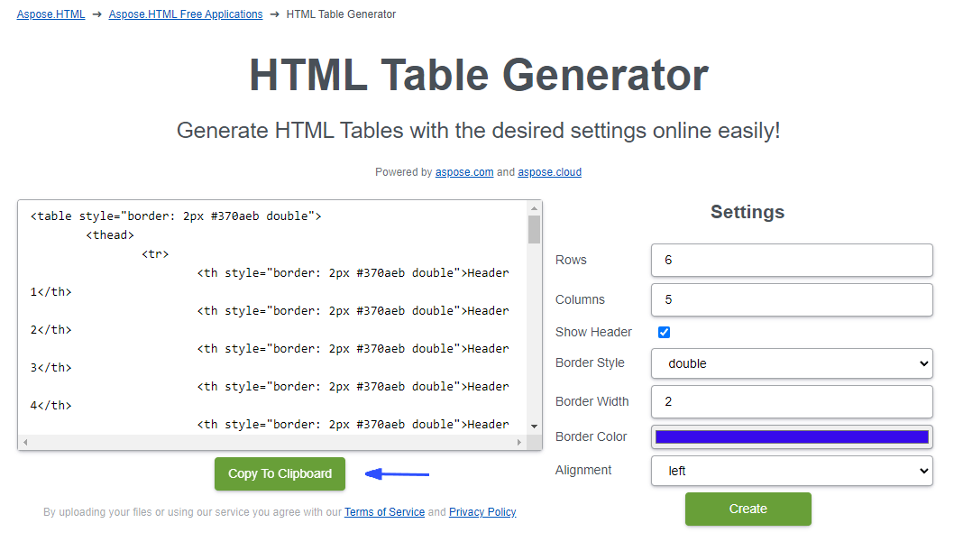Click the code area scroll down arrow

[534, 426]
